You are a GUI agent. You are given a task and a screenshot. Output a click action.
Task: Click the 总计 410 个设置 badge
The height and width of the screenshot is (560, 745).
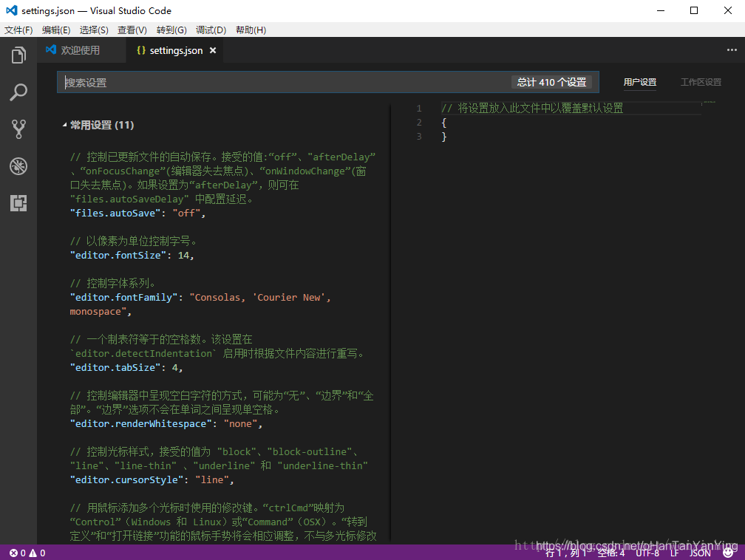[551, 82]
